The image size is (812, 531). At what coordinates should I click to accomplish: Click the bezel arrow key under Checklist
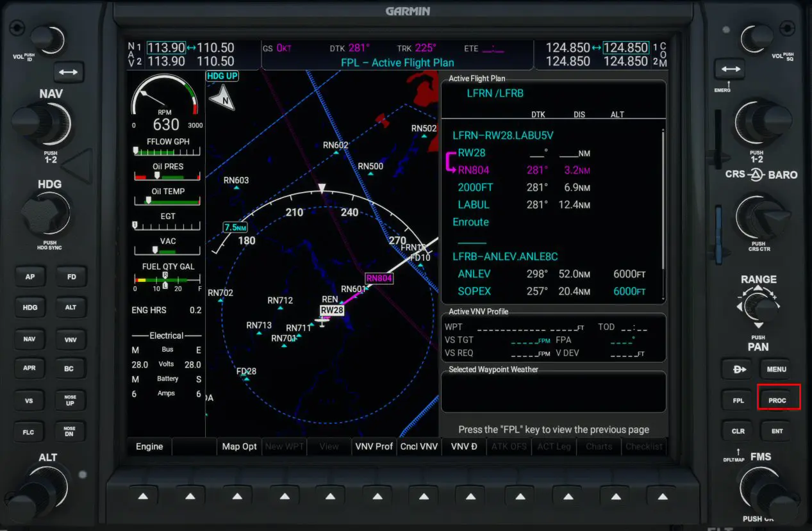click(662, 496)
